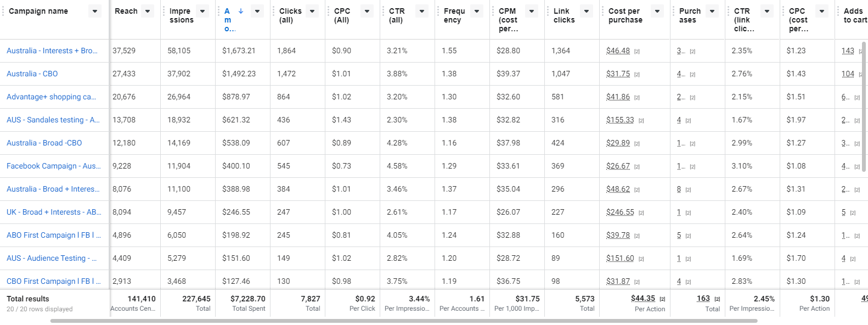Open the CTR (all) column options chevron
This screenshot has height=325, width=868.
[421, 10]
